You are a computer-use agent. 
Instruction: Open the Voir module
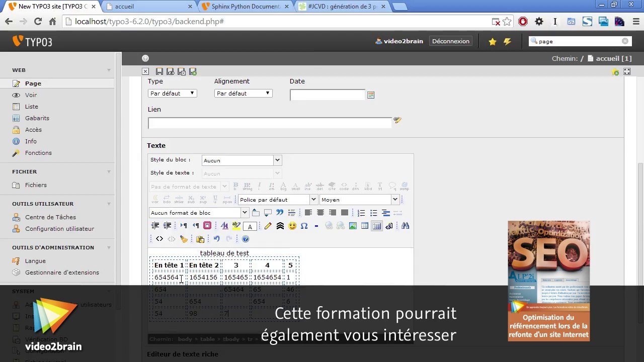click(31, 95)
